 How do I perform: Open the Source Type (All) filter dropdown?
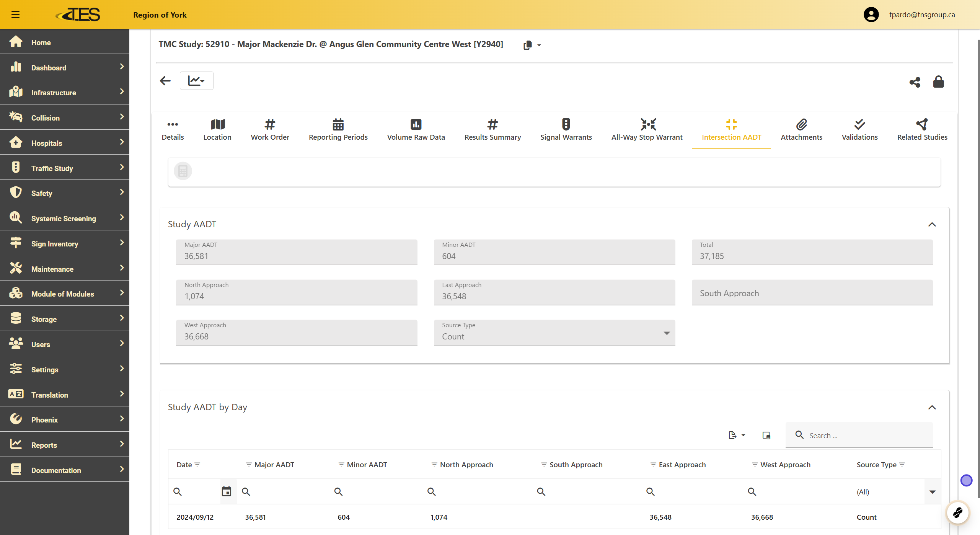coord(932,492)
